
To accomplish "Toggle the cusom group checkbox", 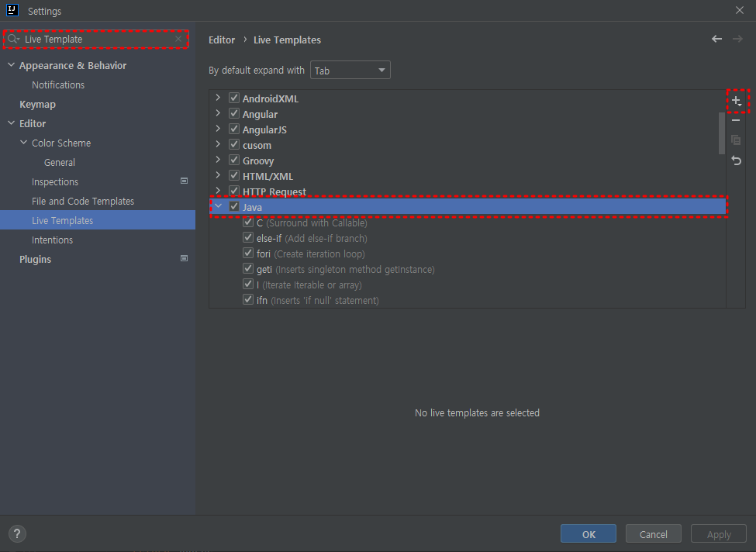I will (234, 144).
